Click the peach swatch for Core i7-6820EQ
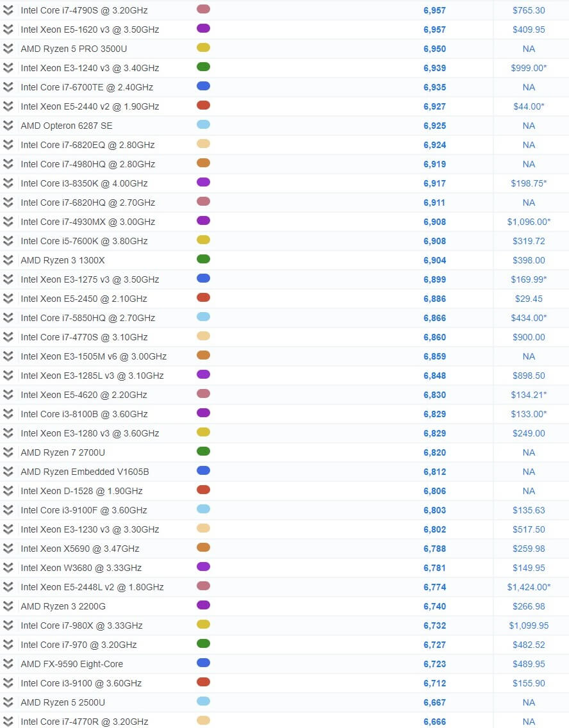The image size is (569, 728). coord(203,144)
